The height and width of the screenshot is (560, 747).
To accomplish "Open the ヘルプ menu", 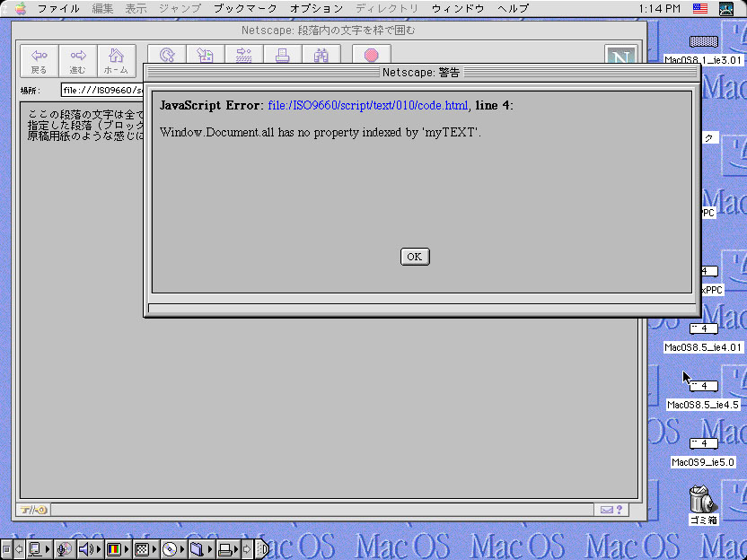I will [x=513, y=9].
